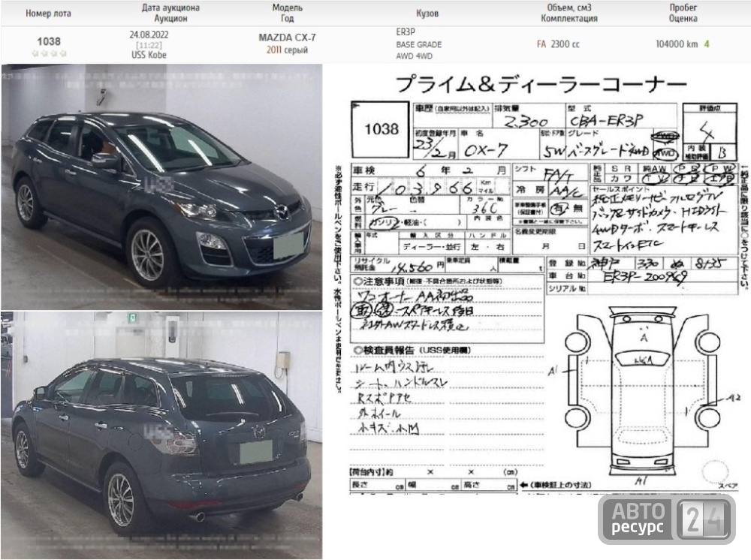Image resolution: width=751 pixels, height=560 pixels.
Task: Click the AC entry 'AAC' on sheet
Action: [566, 191]
